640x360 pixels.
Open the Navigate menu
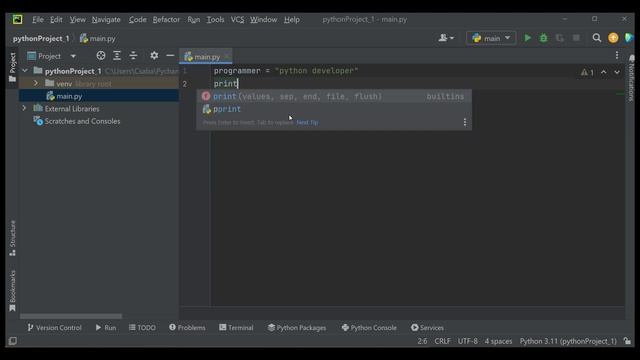(106, 20)
